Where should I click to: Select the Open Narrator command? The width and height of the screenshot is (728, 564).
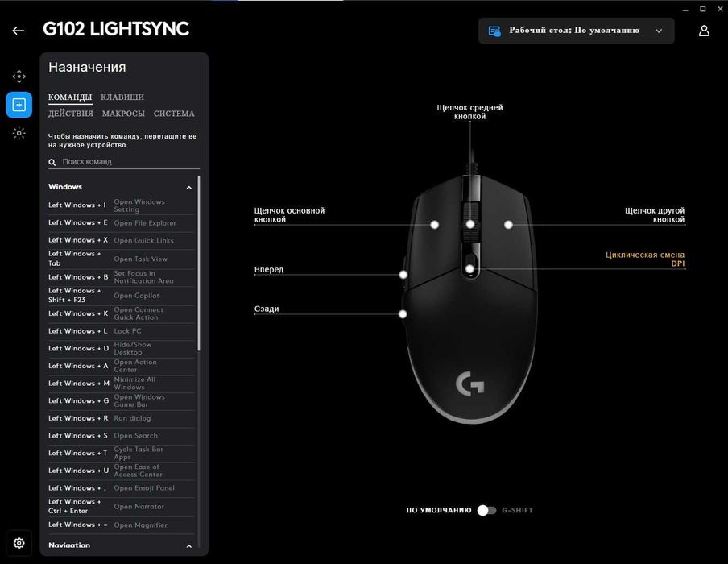pyautogui.click(x=122, y=507)
